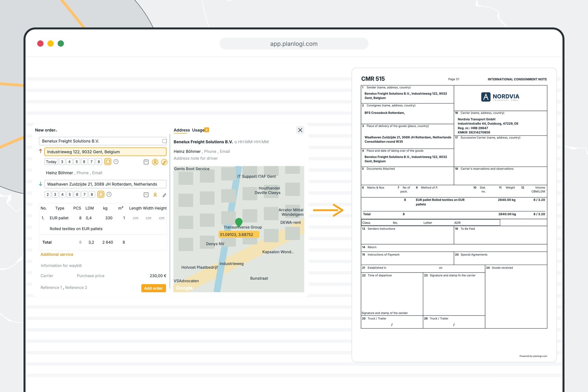The height and width of the screenshot is (392, 588).
Task: Click the Industrieweg 122 pickup address field
Action: click(x=105, y=152)
